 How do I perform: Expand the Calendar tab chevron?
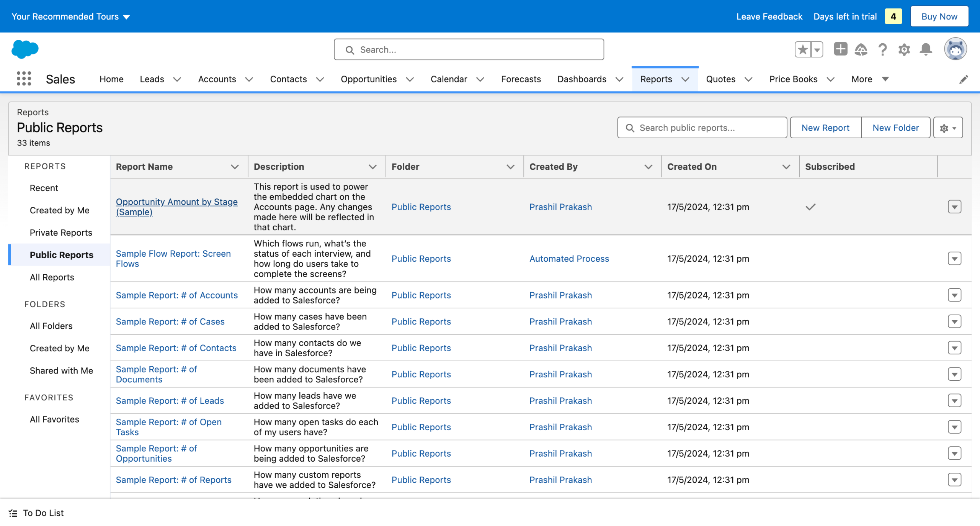[x=480, y=79]
